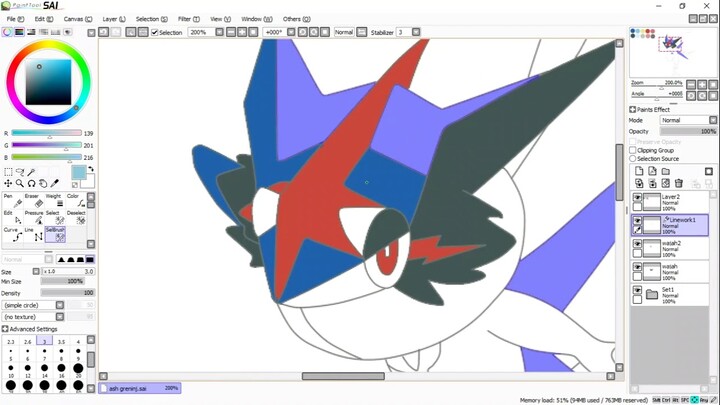Open the zoom percentage dropdown
Screen dimensions: 720x405
coord(219,32)
